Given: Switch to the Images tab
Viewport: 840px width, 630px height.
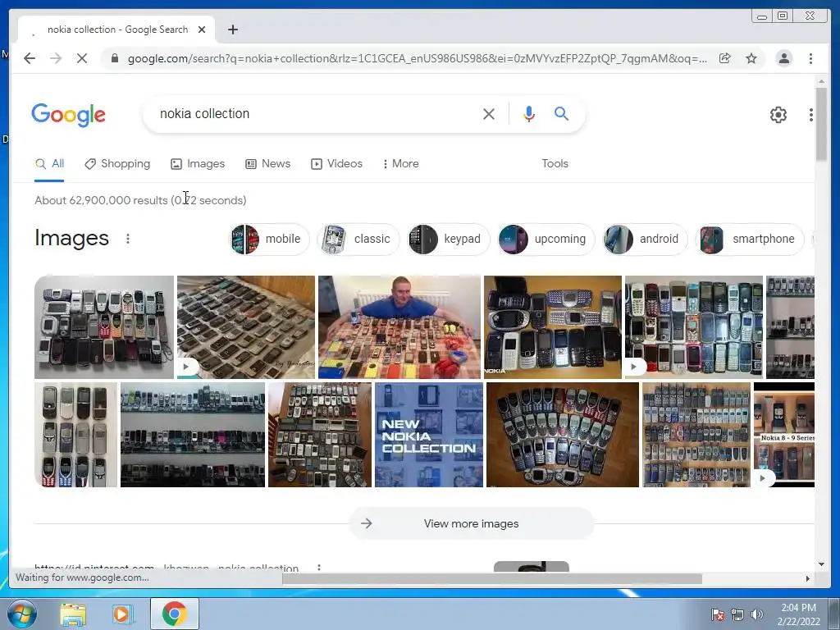Looking at the screenshot, I should [x=198, y=164].
